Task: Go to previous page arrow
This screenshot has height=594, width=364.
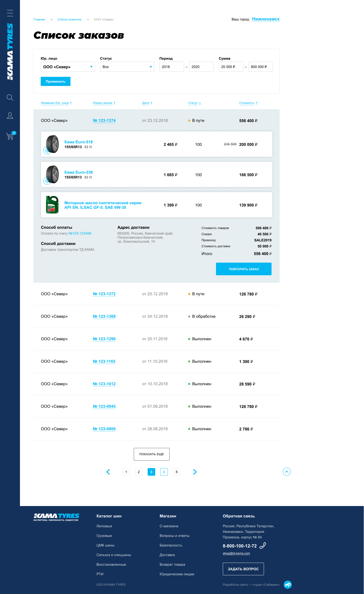Action: pos(108,472)
